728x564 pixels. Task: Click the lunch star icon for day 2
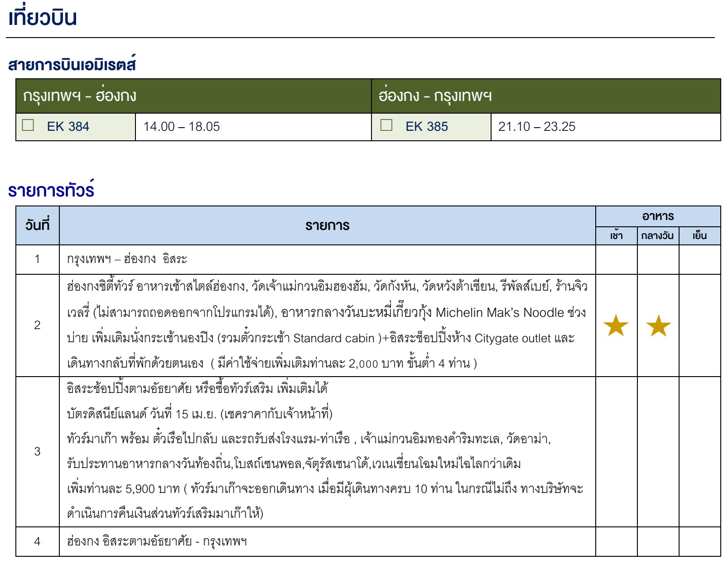coord(658,326)
